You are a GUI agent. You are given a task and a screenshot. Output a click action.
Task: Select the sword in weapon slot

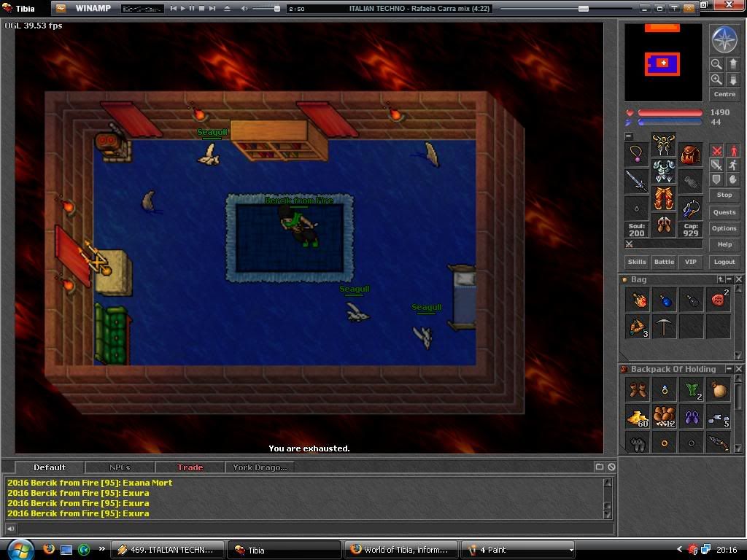pos(637,182)
